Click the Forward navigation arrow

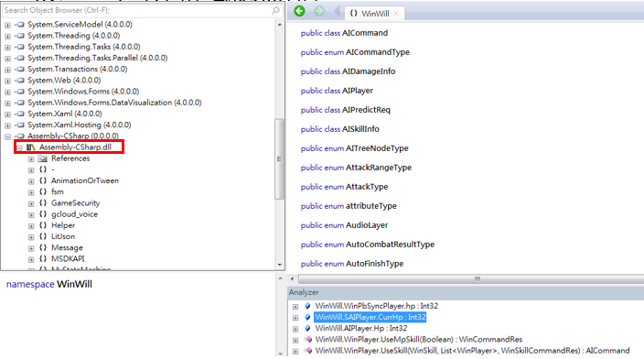(319, 12)
